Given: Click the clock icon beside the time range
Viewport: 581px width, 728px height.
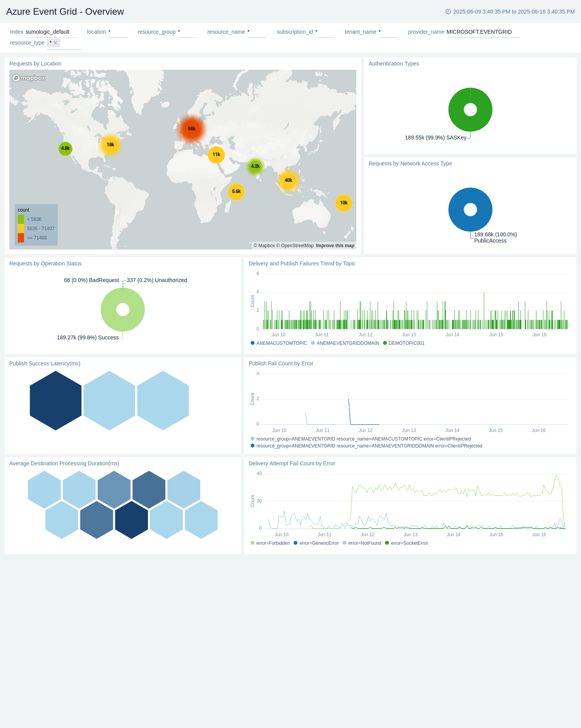Looking at the screenshot, I should pos(448,12).
